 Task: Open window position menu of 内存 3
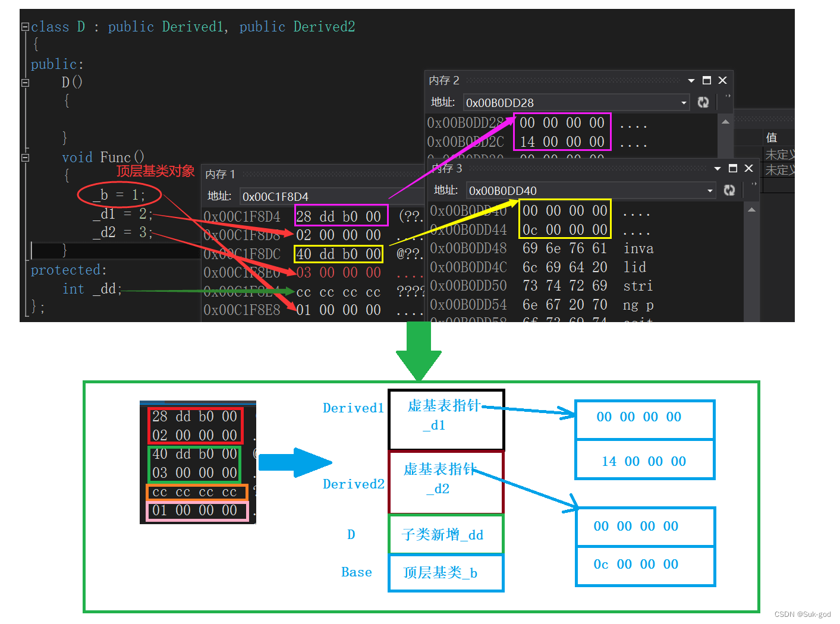click(718, 169)
